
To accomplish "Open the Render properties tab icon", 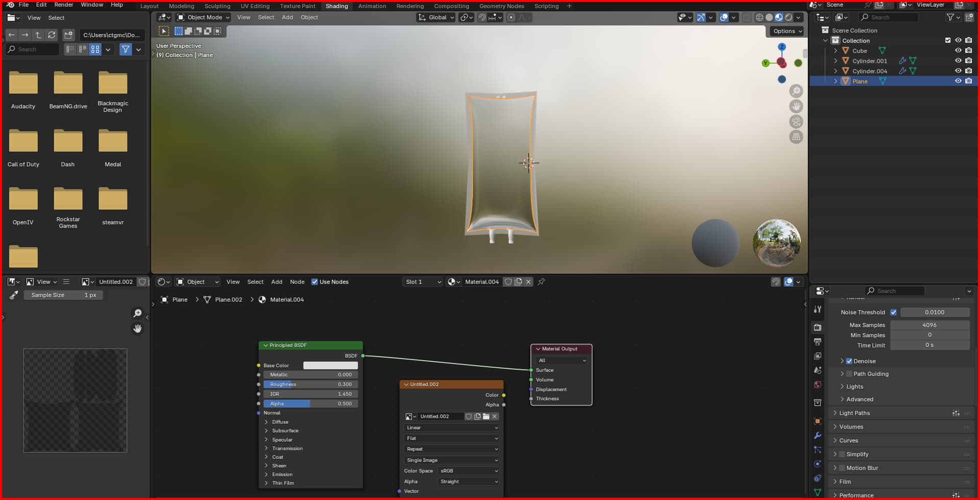I will (818, 327).
